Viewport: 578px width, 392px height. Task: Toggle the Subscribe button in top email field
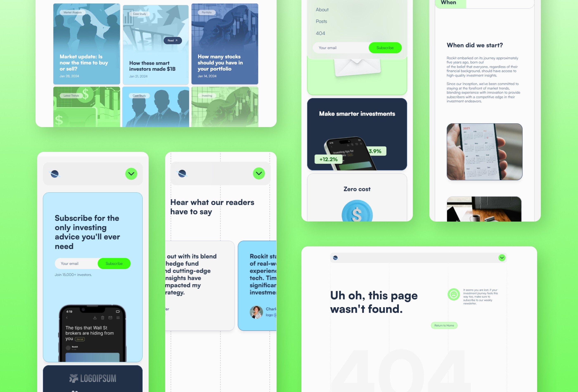(x=384, y=47)
